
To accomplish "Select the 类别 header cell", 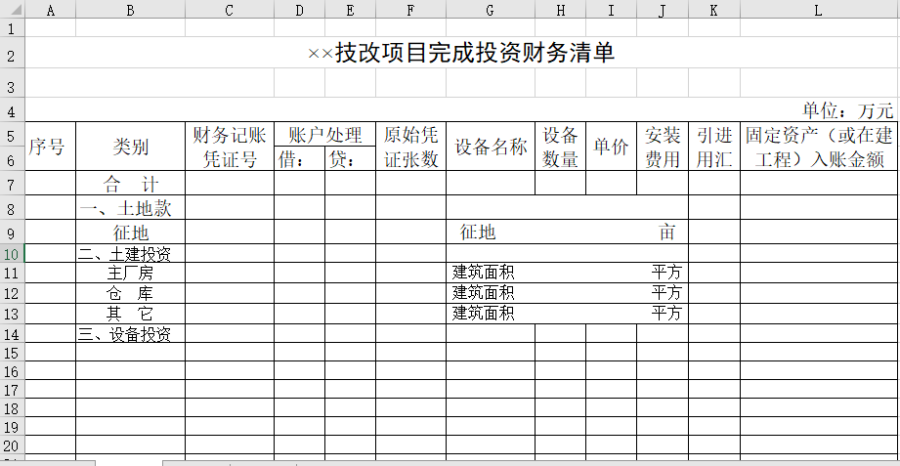I will point(130,147).
